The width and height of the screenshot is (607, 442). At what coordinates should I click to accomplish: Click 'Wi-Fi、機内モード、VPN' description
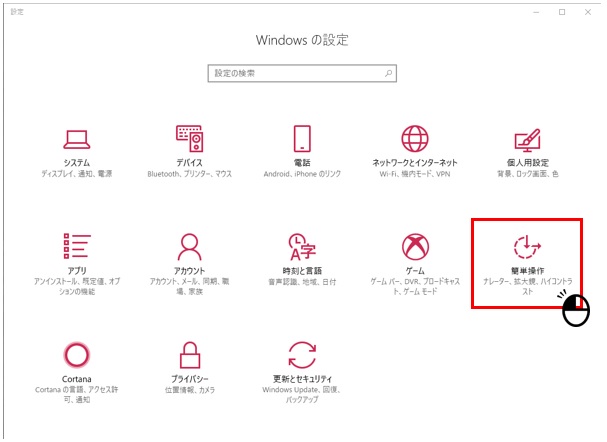point(415,174)
